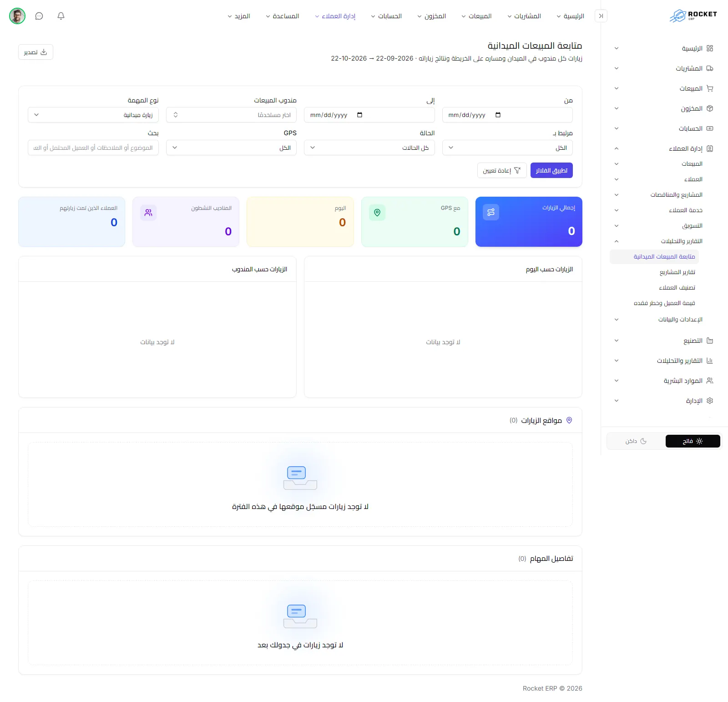Viewport: 728px width, 702px height.
Task: Open the قيمة العميل وخطر فقده link
Action: (x=664, y=303)
